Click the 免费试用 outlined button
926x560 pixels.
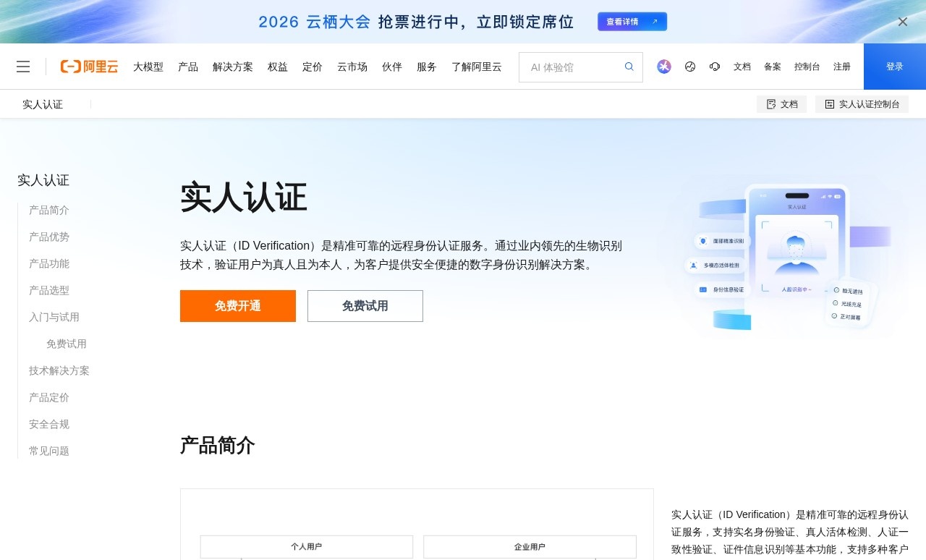[x=365, y=306]
